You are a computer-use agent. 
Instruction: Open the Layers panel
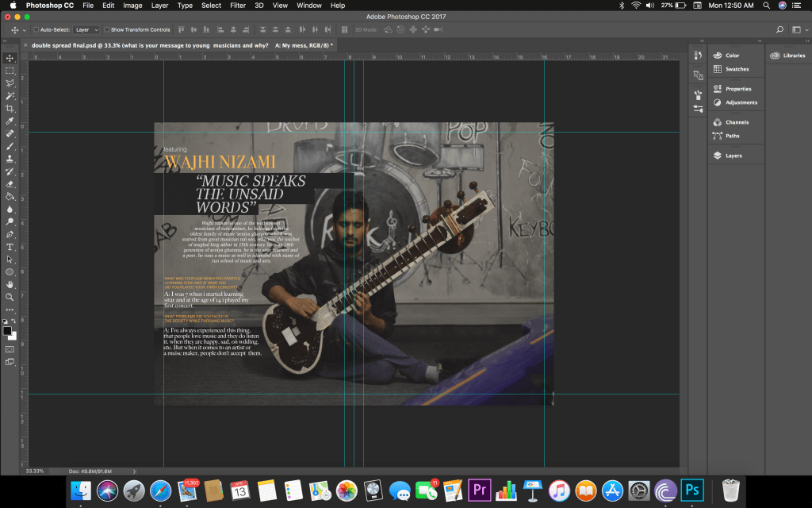733,156
